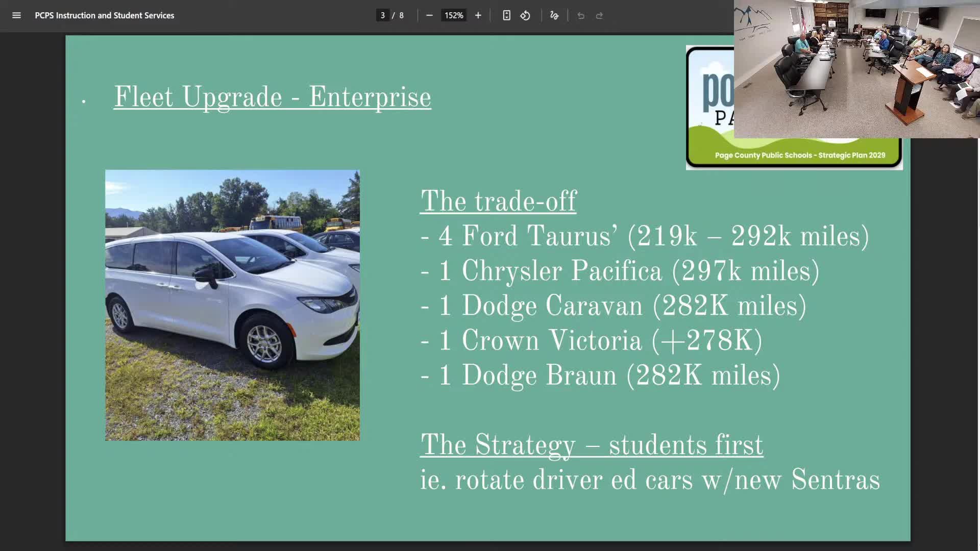Click the 152% zoom level field
Image resolution: width=980 pixels, height=551 pixels.
click(x=453, y=15)
